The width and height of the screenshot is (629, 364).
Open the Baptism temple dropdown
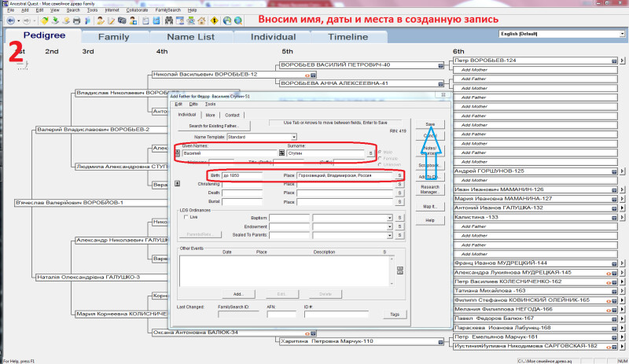tap(389, 218)
